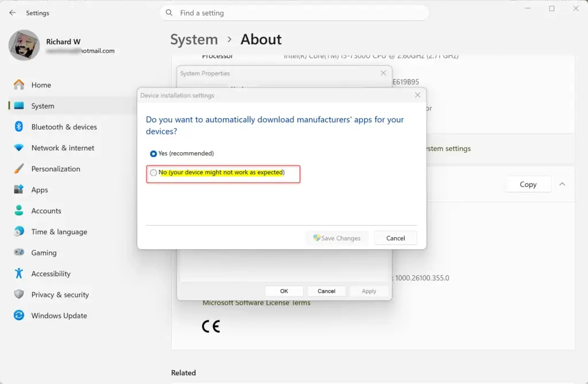Click OK in System Properties window

tap(284, 291)
